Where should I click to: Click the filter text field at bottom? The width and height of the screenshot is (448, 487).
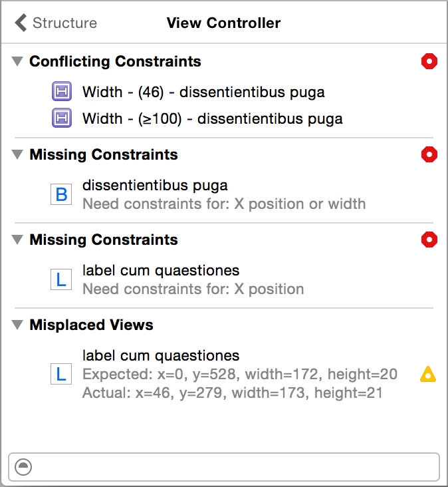tap(233, 466)
